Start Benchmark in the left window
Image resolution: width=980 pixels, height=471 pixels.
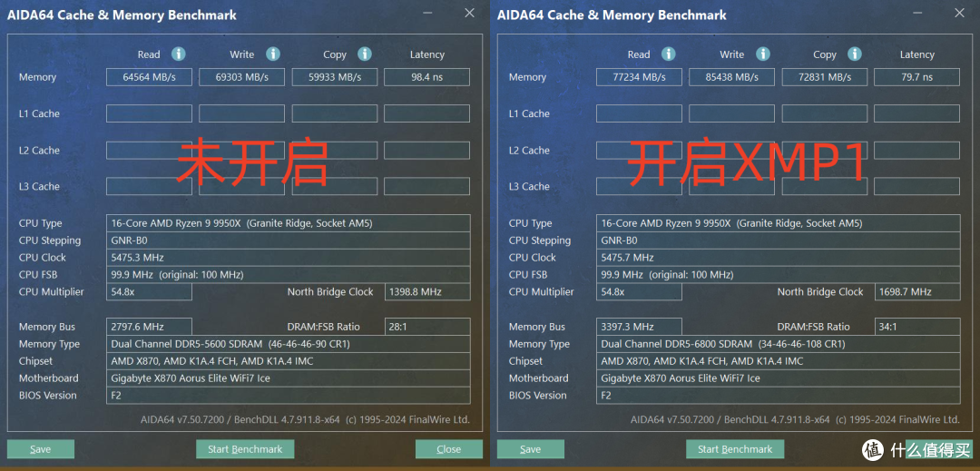245,449
